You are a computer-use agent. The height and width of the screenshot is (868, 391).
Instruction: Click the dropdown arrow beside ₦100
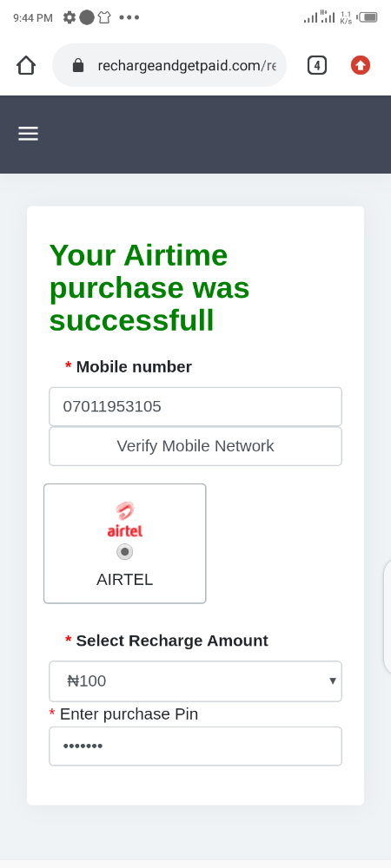pyautogui.click(x=333, y=681)
